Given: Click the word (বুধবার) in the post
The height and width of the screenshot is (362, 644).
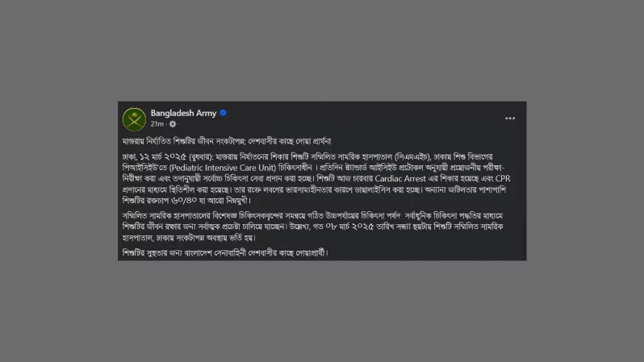Looking at the screenshot, I should click(x=201, y=156).
